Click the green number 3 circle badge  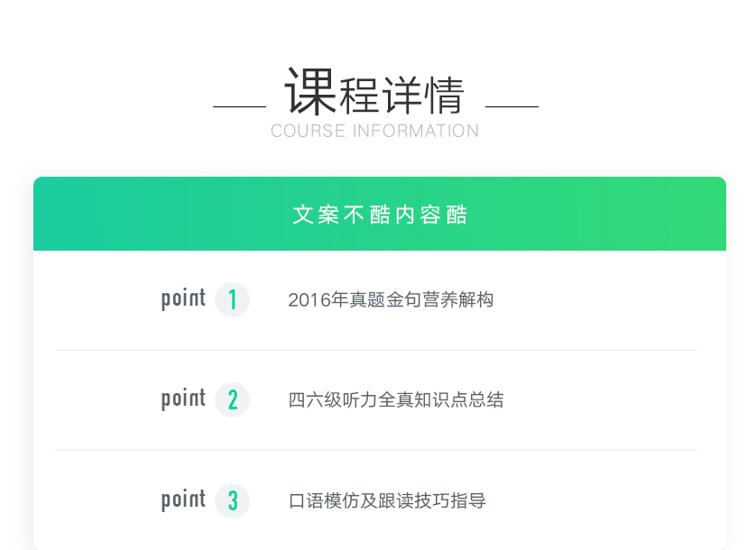coord(232,500)
